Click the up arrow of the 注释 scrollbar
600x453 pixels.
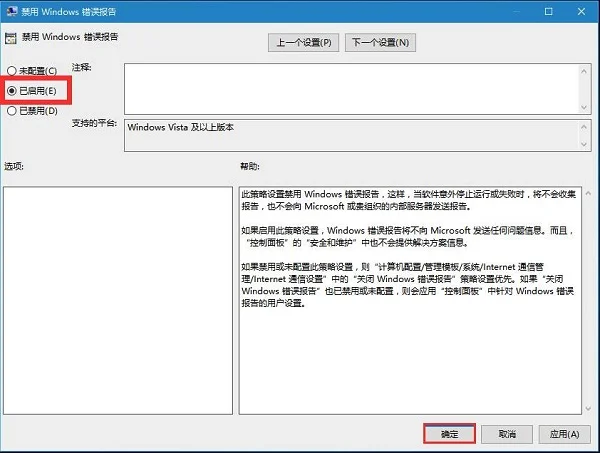pos(584,71)
